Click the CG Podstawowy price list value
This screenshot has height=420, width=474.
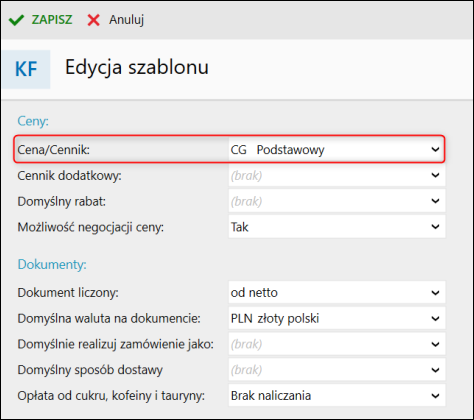point(277,150)
